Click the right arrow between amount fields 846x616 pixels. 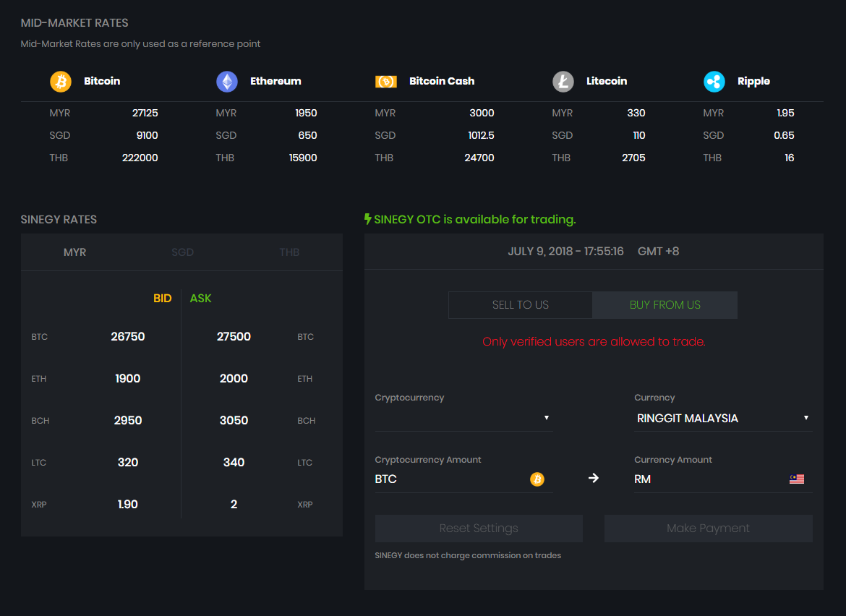tap(594, 478)
